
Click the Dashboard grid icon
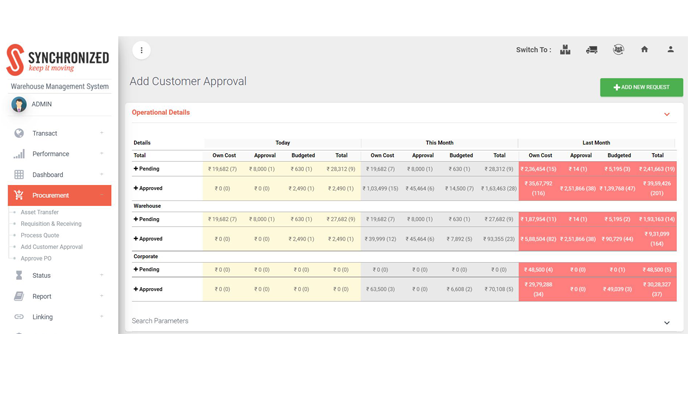[x=19, y=175]
